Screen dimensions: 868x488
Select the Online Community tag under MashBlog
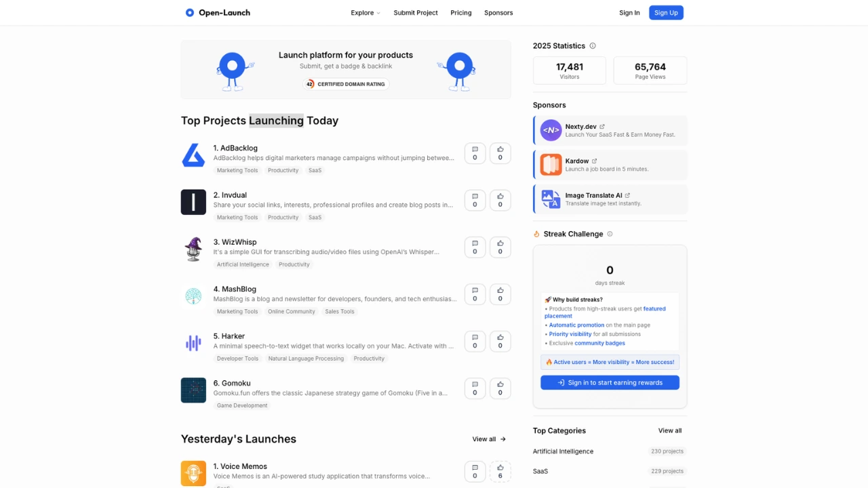[292, 312]
